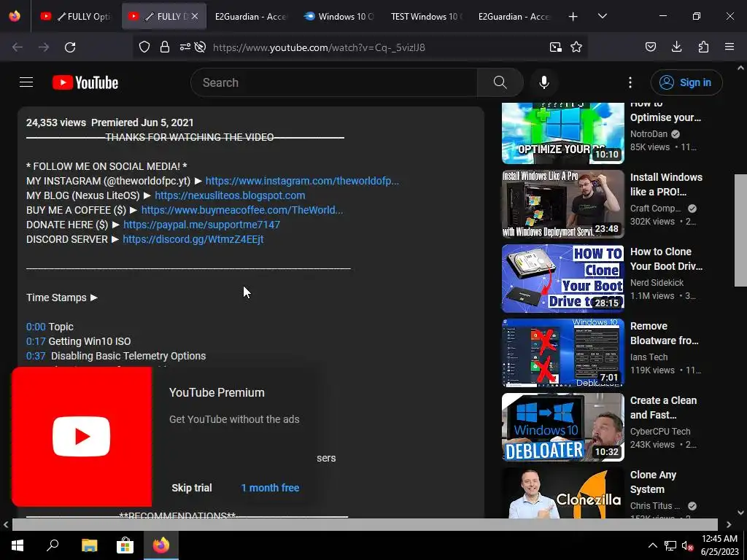This screenshot has width=747, height=560.
Task: Open the Windows Start menu
Action: 18,545
